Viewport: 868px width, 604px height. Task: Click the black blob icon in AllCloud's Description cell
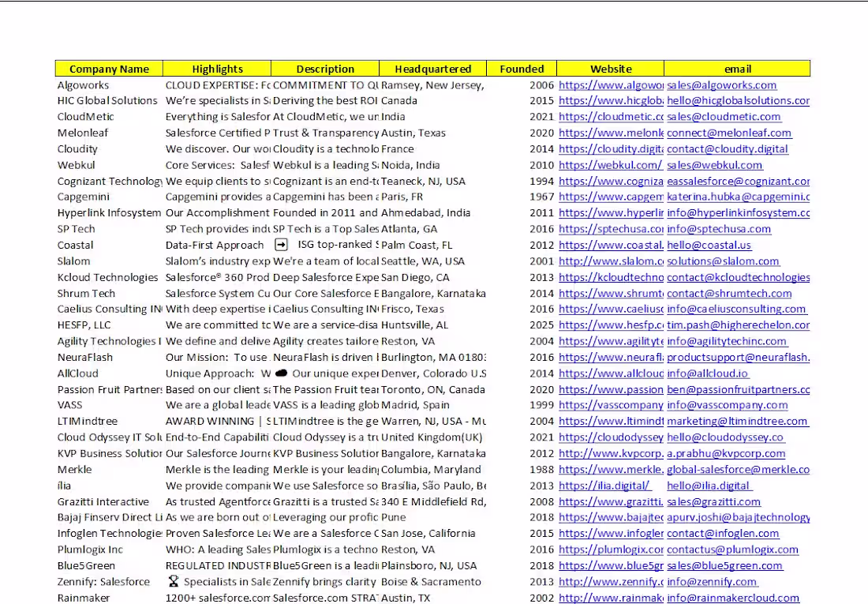pyautogui.click(x=282, y=373)
